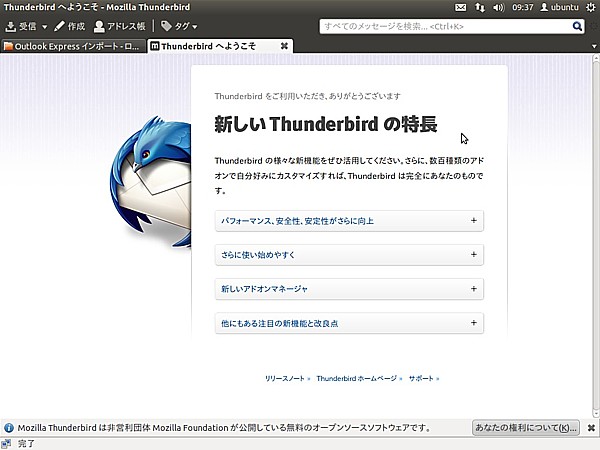Expand さらに使い始めやすく section

click(x=349, y=255)
